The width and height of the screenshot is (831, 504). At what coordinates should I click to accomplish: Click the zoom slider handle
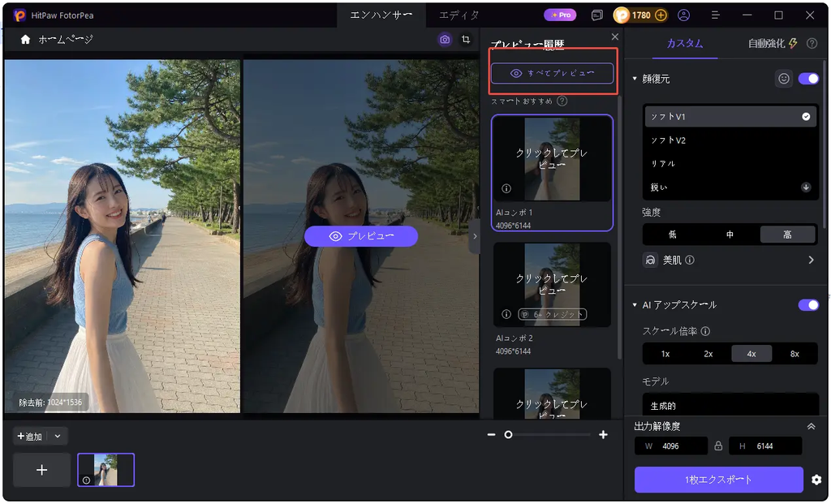tap(508, 434)
